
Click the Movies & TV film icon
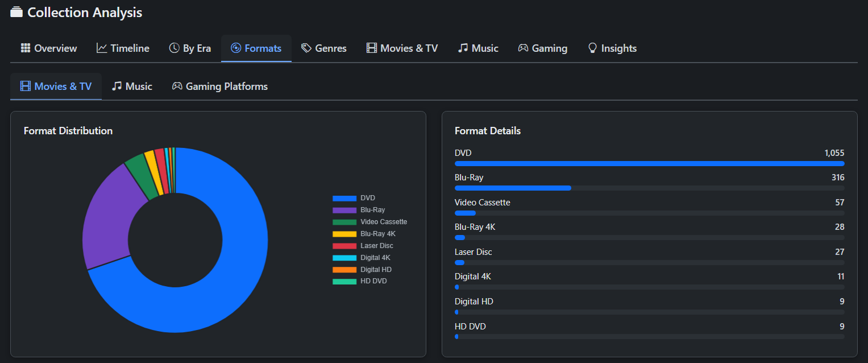tap(372, 48)
